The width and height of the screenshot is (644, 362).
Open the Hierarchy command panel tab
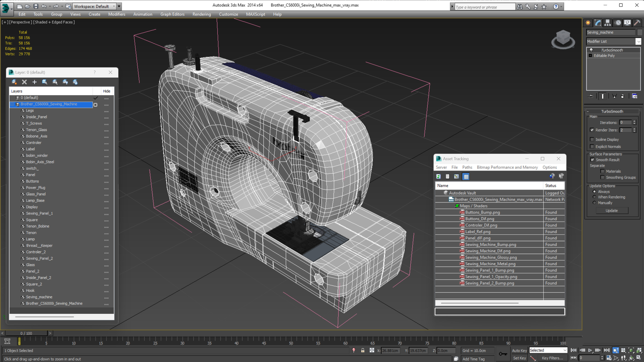(x=607, y=23)
